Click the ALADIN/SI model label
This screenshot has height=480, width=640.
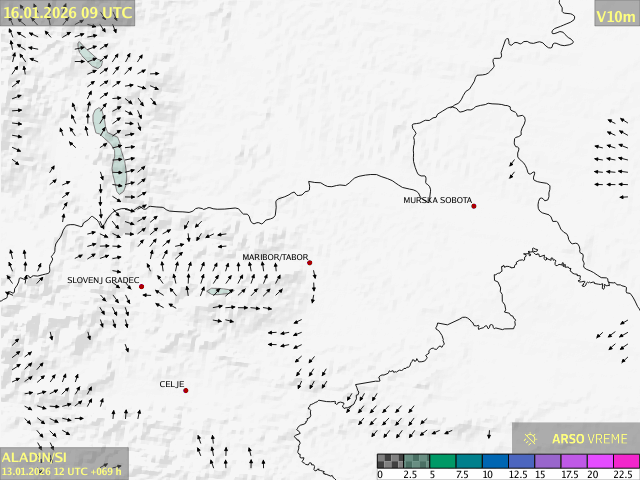point(34,457)
